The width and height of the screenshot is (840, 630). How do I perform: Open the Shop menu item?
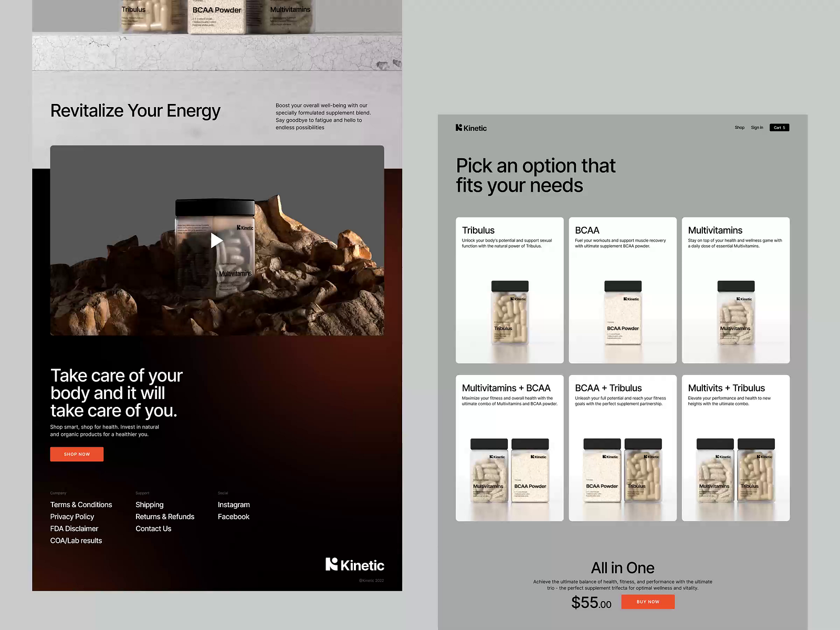[739, 128]
